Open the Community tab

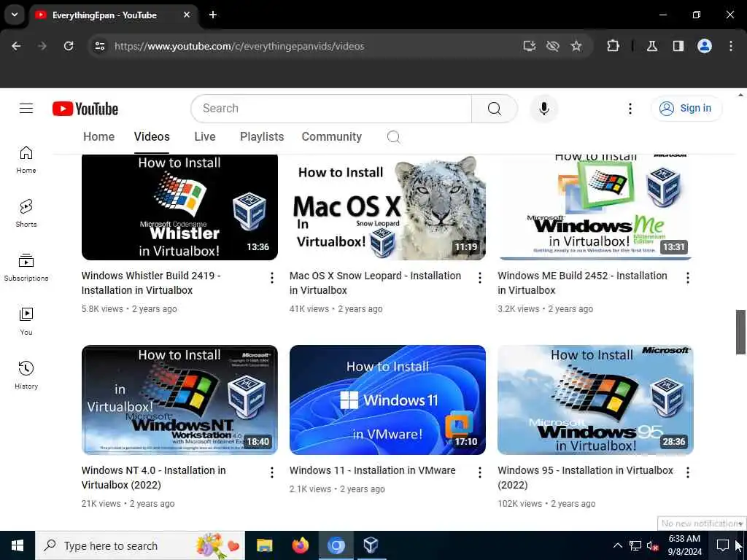tap(332, 136)
